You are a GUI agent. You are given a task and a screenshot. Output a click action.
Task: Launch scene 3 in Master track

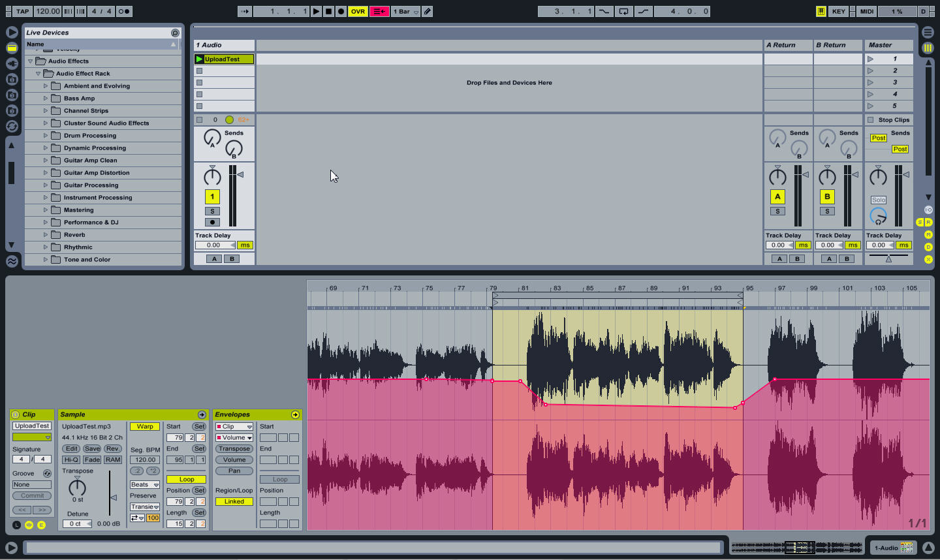870,83
